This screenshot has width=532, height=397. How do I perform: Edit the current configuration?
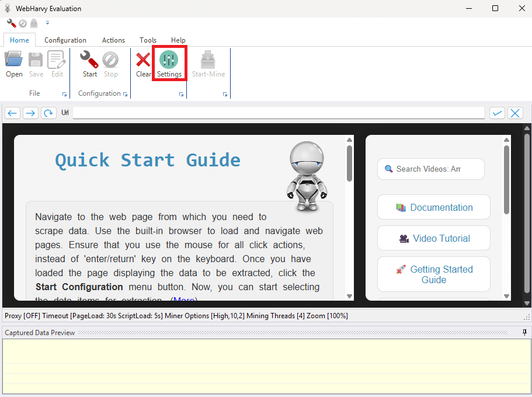pyautogui.click(x=56, y=63)
